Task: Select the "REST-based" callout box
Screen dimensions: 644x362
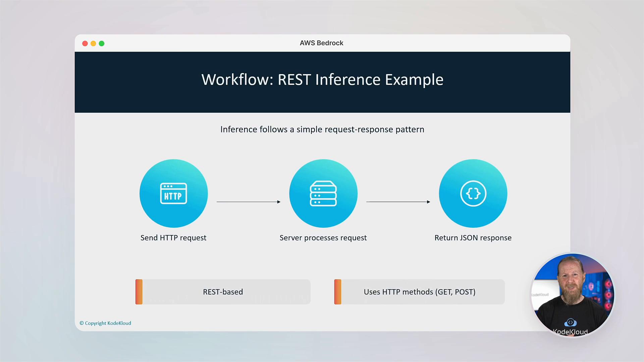Action: point(223,292)
